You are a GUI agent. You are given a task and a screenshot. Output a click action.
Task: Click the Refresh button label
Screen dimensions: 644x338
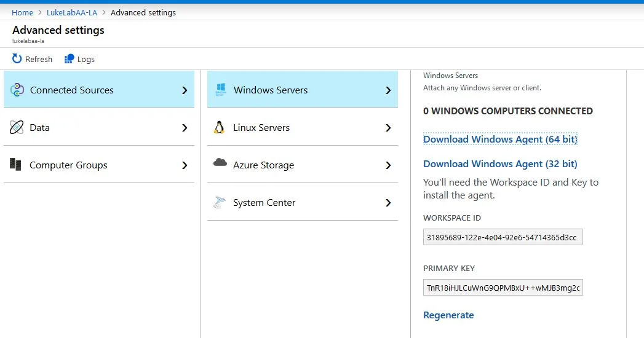coord(39,59)
